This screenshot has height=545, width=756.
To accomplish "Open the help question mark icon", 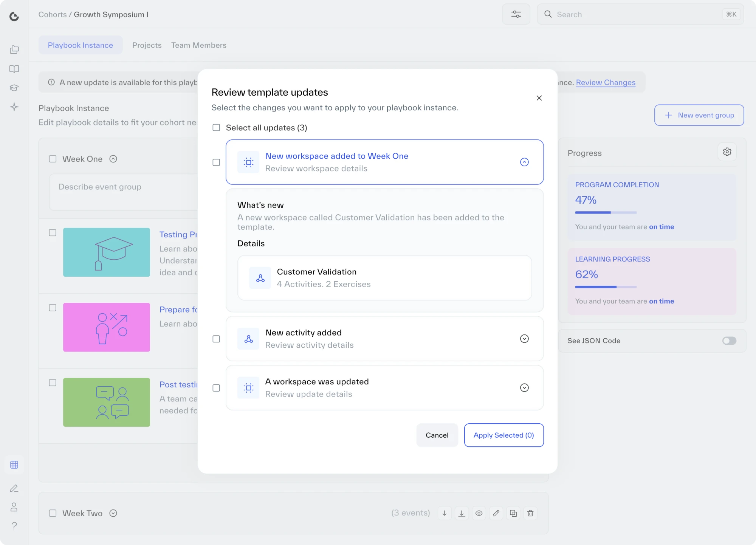I will click(14, 526).
